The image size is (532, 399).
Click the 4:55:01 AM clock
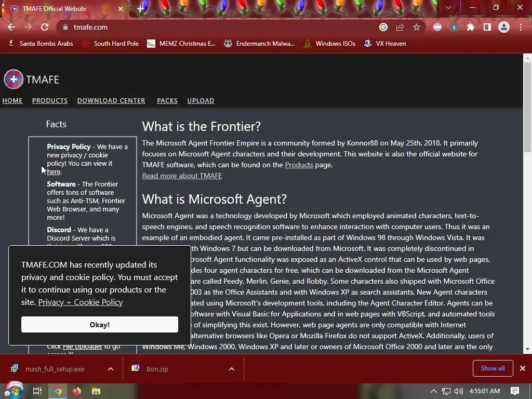tap(485, 391)
